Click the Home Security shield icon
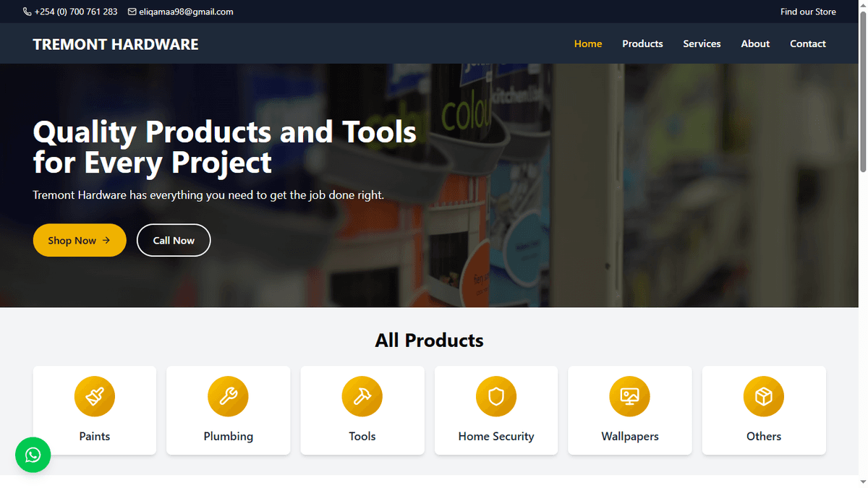Screen dimensions: 868x488 coord(495,396)
